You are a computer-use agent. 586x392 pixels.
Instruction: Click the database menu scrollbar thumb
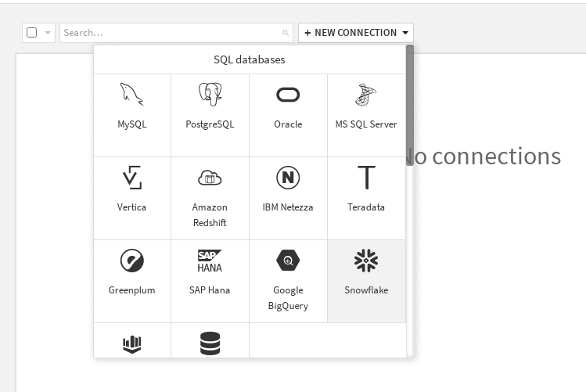click(x=410, y=105)
